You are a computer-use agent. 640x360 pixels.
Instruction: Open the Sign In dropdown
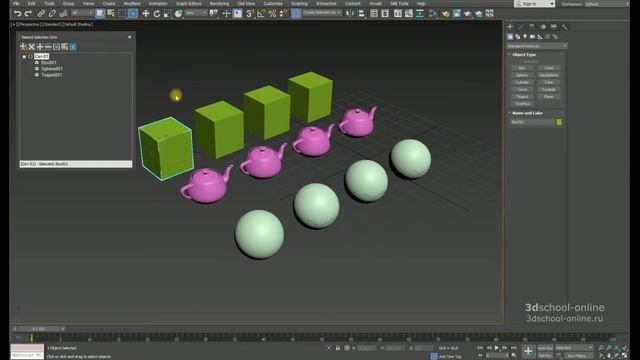click(x=534, y=4)
